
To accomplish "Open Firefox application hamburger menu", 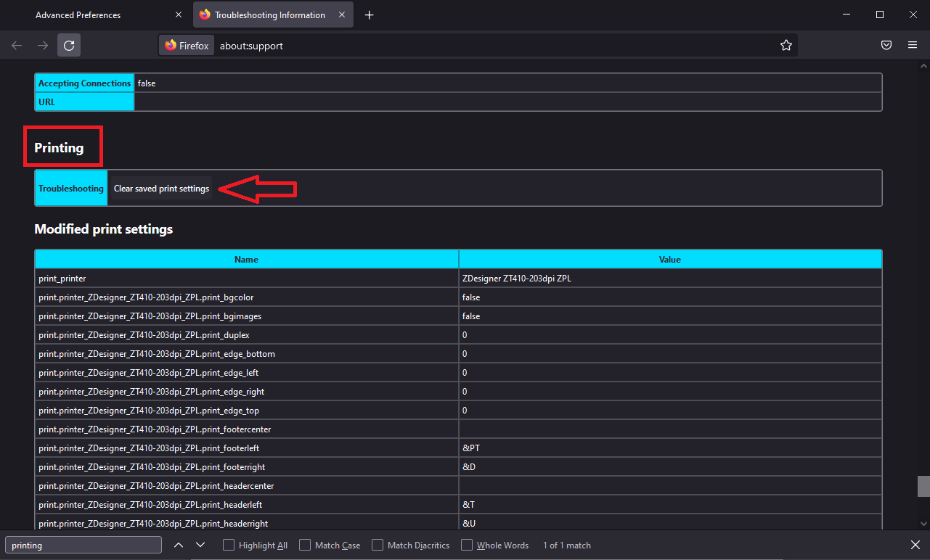I will pyautogui.click(x=913, y=46).
